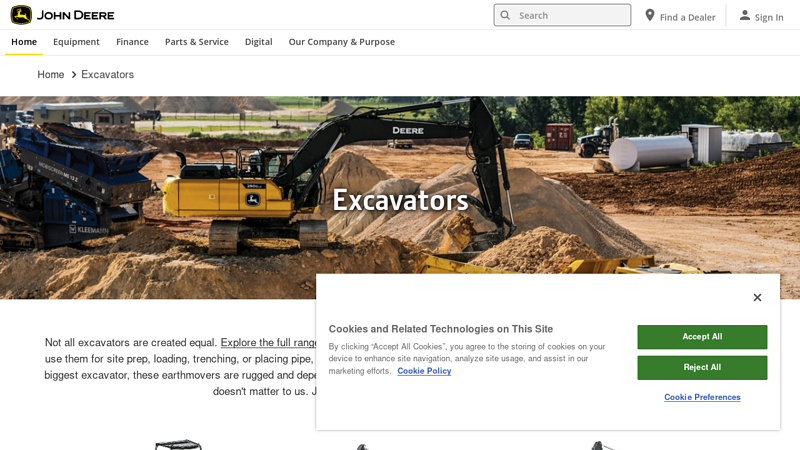This screenshot has width=800, height=450.
Task: Click the Accept All cookies button
Action: point(702,337)
